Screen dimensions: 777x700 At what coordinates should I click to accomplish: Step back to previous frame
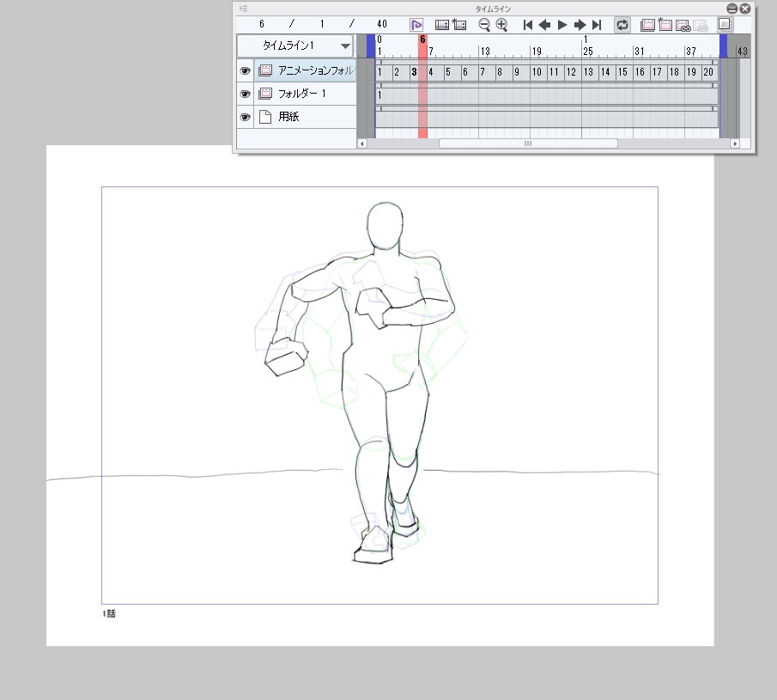coord(544,25)
